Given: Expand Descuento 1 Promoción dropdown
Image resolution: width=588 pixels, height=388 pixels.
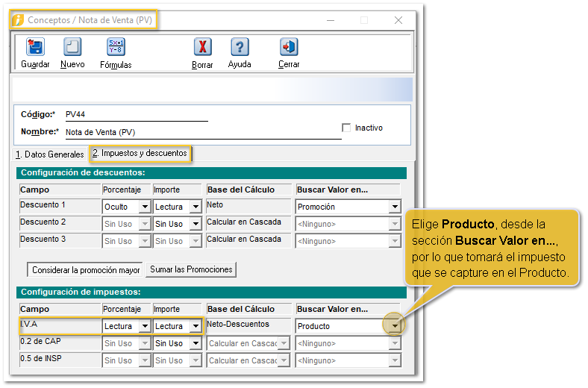Looking at the screenshot, I should (x=395, y=207).
